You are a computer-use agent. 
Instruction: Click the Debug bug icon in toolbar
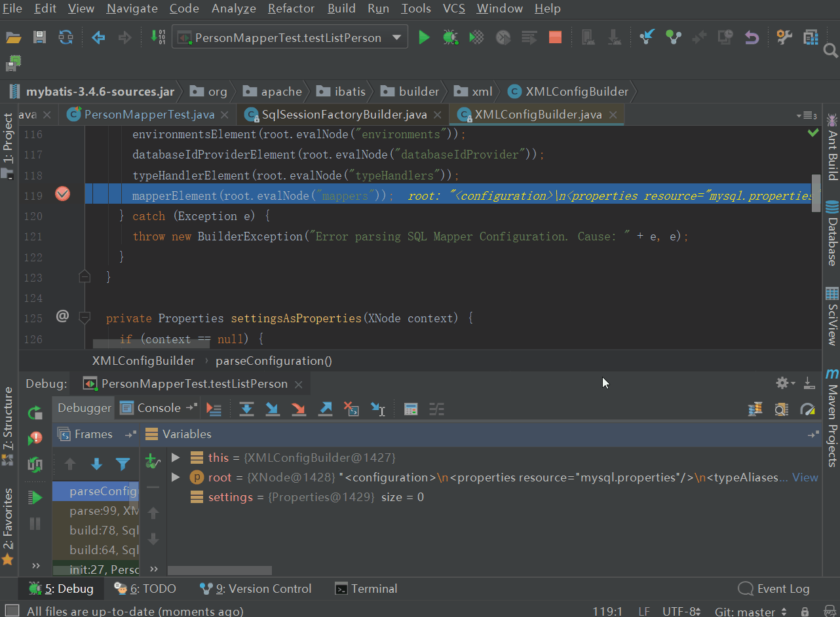[x=450, y=37]
